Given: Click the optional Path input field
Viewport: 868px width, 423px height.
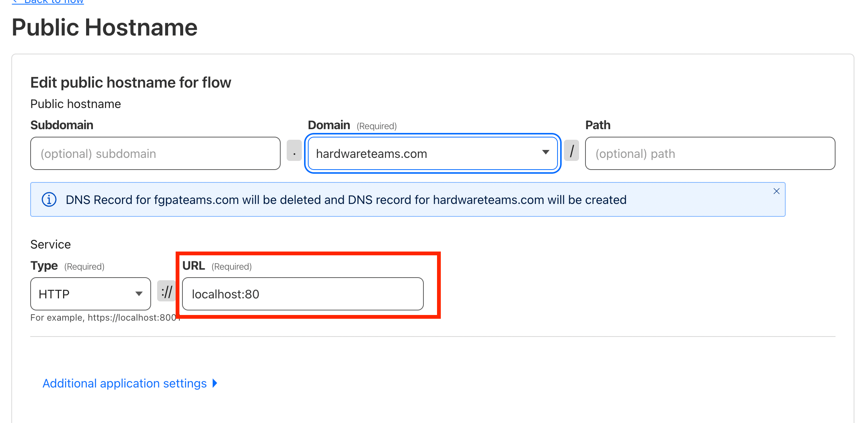Looking at the screenshot, I should 710,154.
